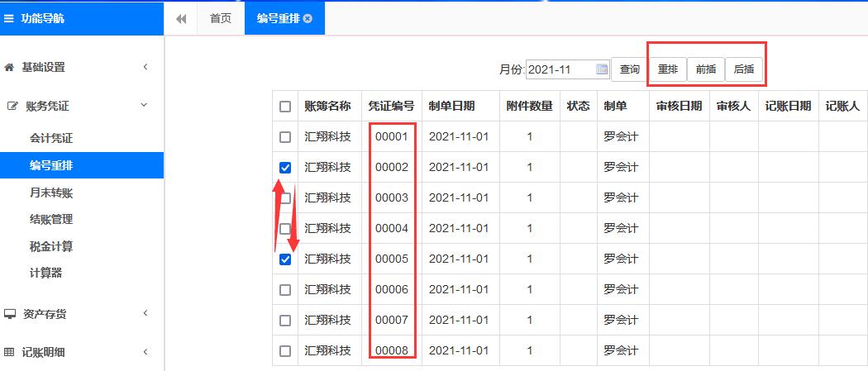Click the hamburger menu icon beside 功能导航
Screen dimensions: 868x371
pos(9,18)
